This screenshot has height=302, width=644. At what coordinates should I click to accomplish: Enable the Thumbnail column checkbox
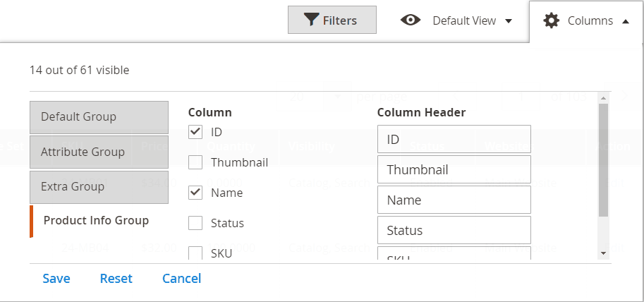tap(195, 162)
